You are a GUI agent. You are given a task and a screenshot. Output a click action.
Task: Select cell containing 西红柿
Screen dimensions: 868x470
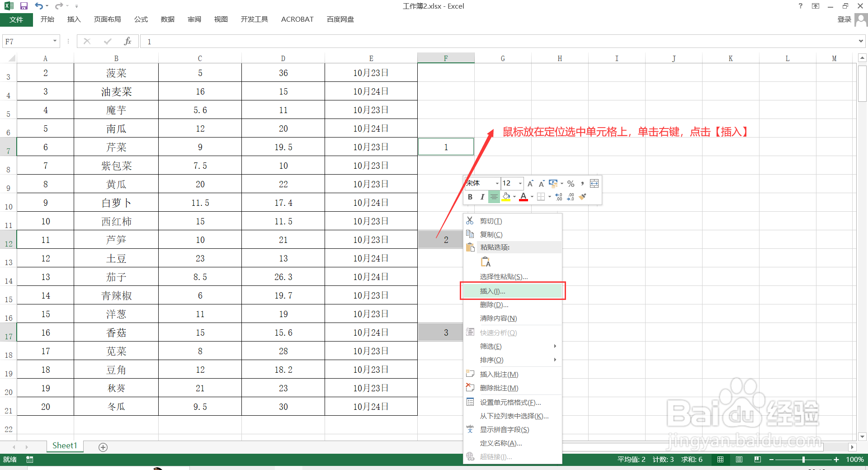[x=116, y=221]
